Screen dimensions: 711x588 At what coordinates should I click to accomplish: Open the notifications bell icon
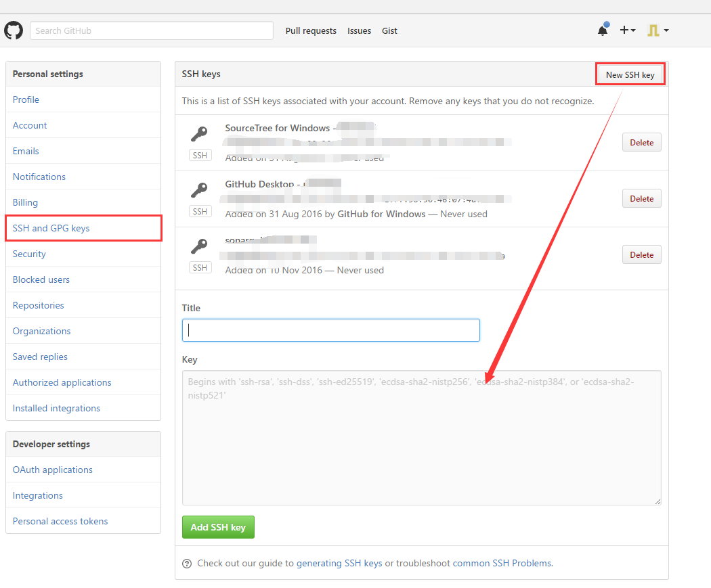(603, 30)
